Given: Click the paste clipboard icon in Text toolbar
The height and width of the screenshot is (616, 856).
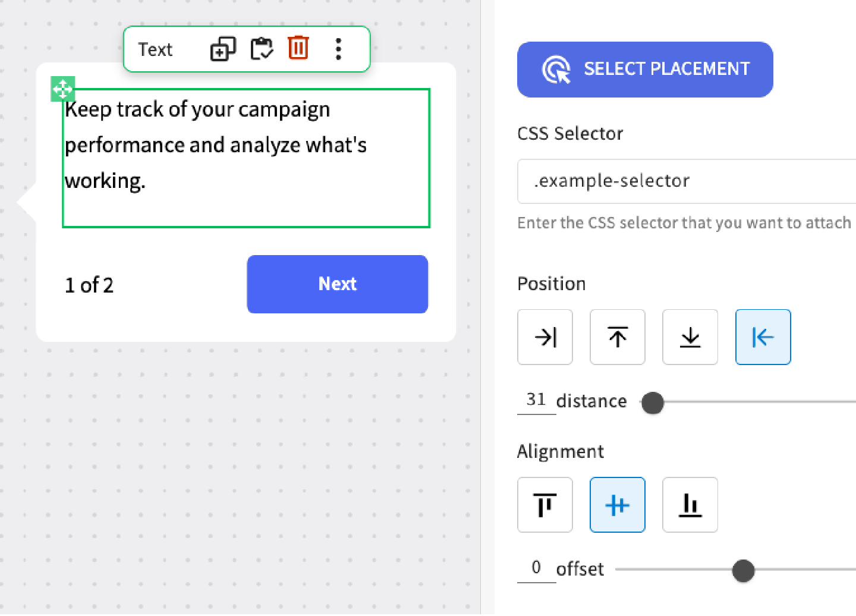Looking at the screenshot, I should [x=261, y=49].
